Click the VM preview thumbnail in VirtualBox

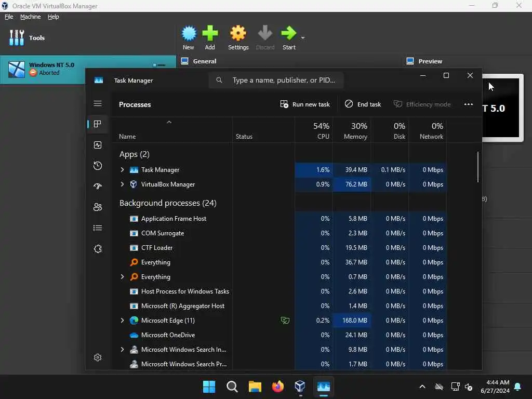pyautogui.click(x=502, y=108)
